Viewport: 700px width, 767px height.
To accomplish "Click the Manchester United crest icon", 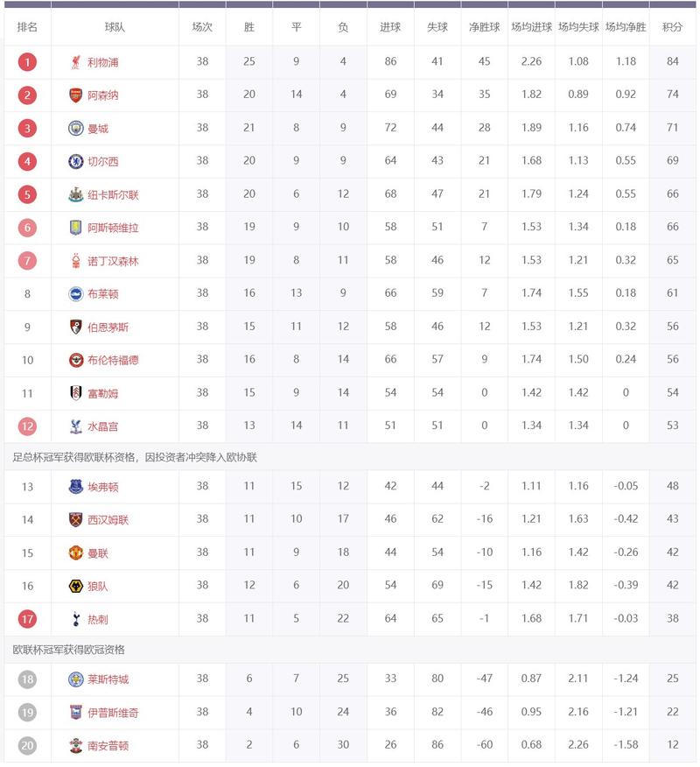I will tap(76, 553).
